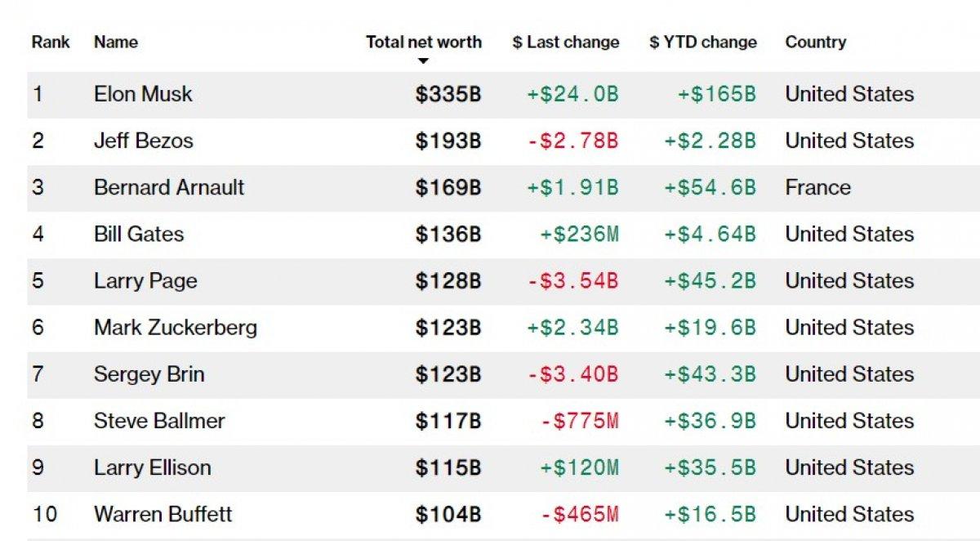Sort by Total net worth column header

pyautogui.click(x=423, y=42)
